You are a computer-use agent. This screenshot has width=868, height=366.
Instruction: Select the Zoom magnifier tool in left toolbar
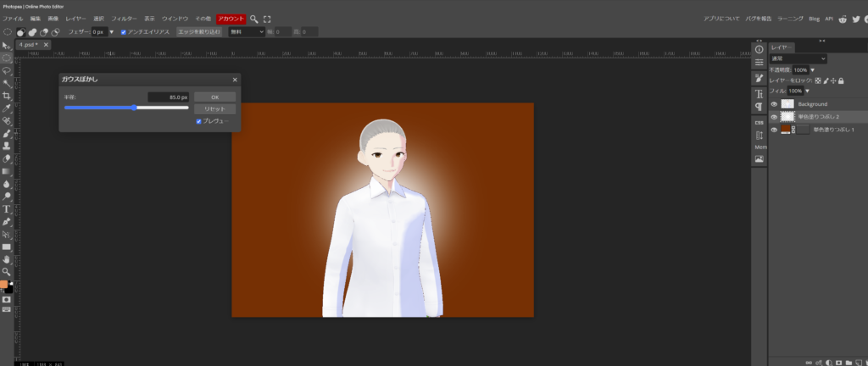tap(6, 271)
